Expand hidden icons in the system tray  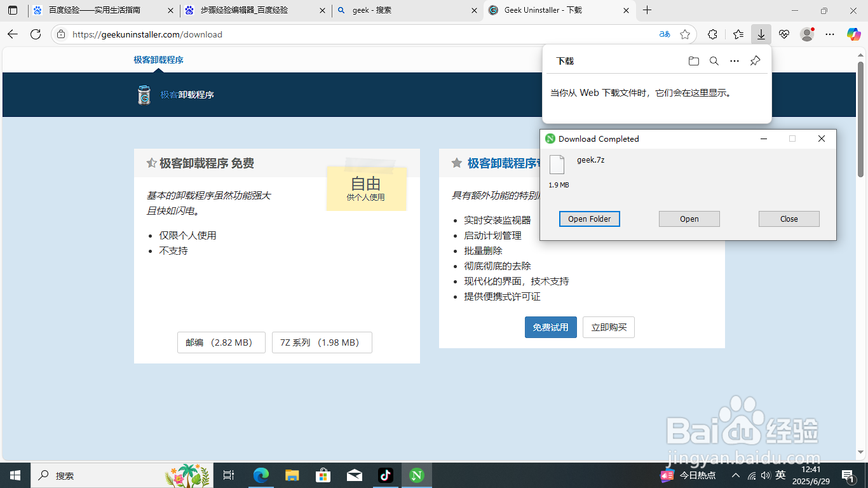tap(735, 475)
